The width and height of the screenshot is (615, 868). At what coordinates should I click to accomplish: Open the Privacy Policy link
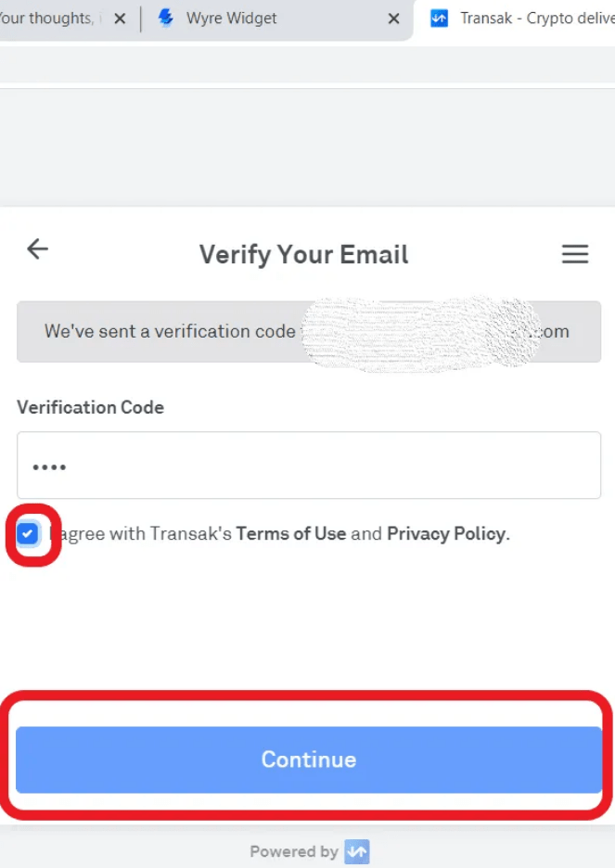447,533
